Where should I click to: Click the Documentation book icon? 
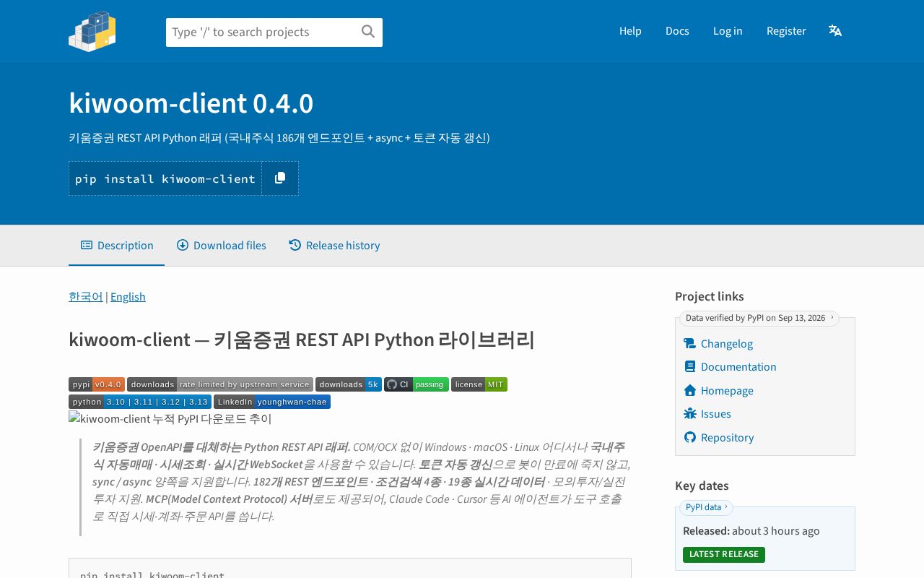689,367
